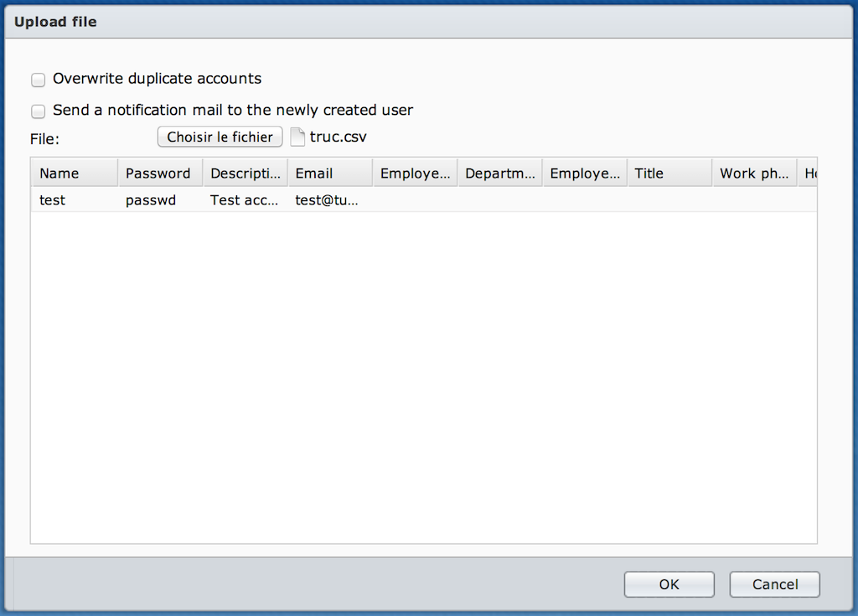Enable Overwrite duplicate accounts checkbox
Viewport: 858px width, 616px height.
(x=38, y=80)
